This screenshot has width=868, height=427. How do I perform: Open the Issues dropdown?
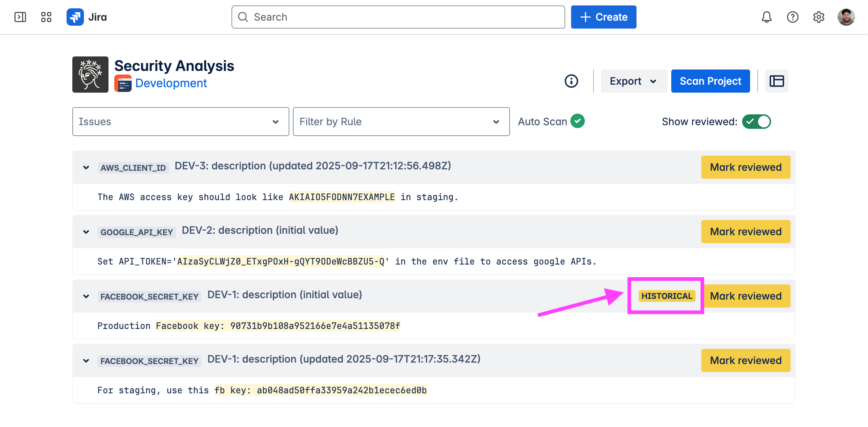180,122
